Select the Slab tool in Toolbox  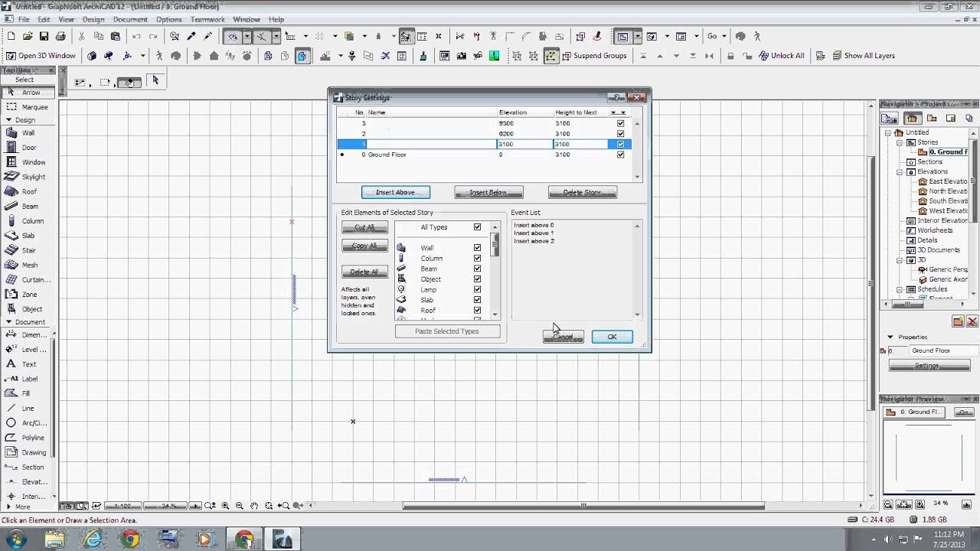tap(28, 236)
